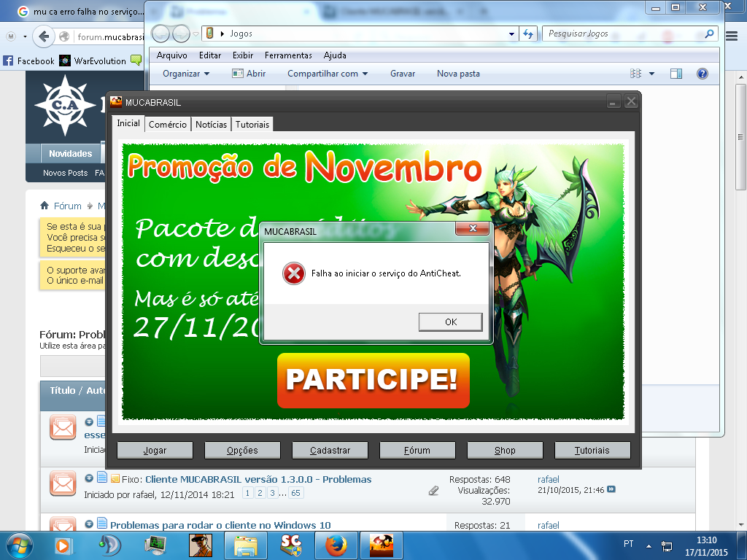Click the Facebook bookmark icon
The width and height of the screenshot is (747, 560).
coord(9,61)
